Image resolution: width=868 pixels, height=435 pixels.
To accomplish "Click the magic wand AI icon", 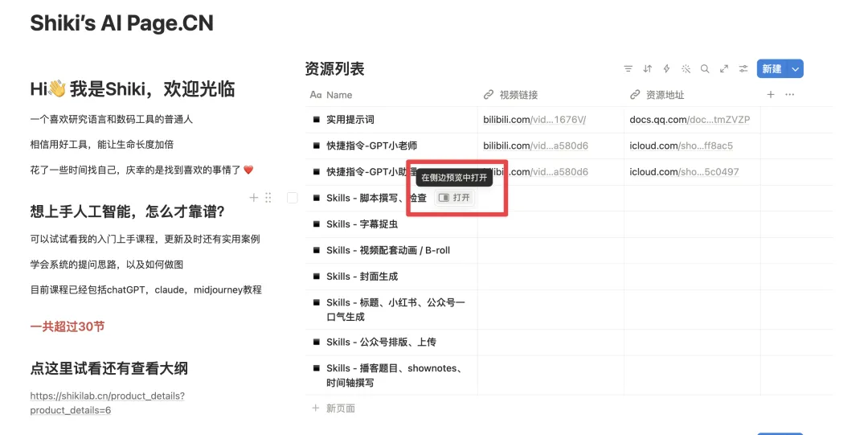I will (686, 69).
